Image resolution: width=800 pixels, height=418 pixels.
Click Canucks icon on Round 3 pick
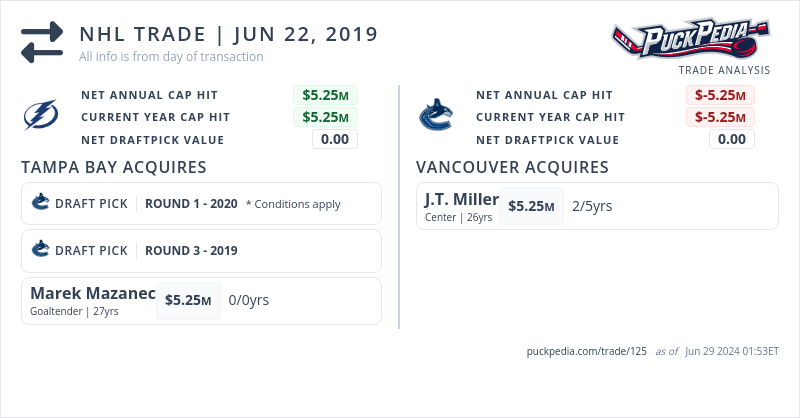(41, 250)
